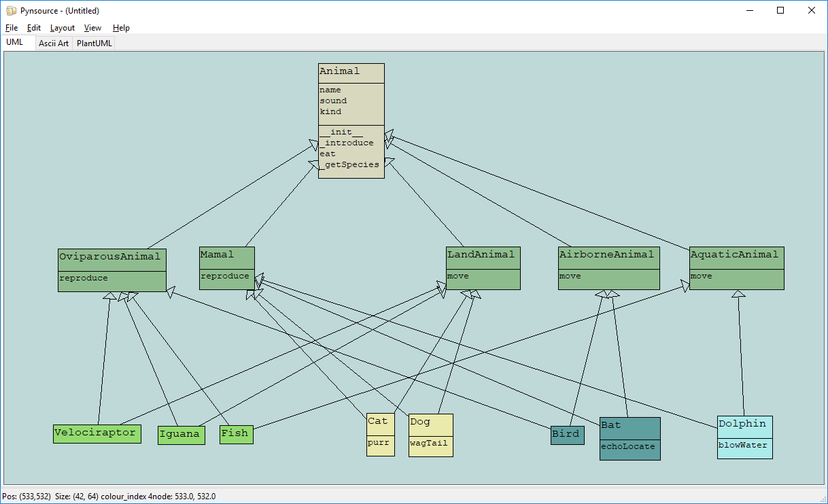Click the Velociraptor class node

97,433
